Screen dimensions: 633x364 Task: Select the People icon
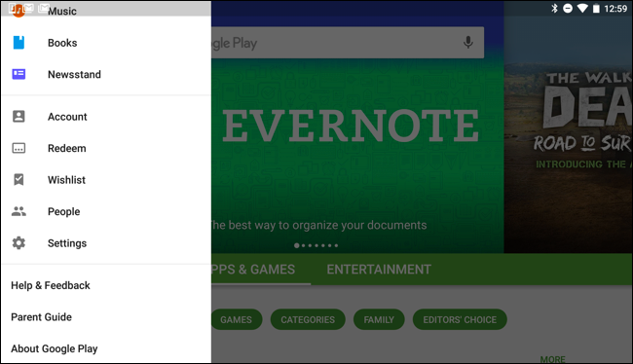coord(19,211)
